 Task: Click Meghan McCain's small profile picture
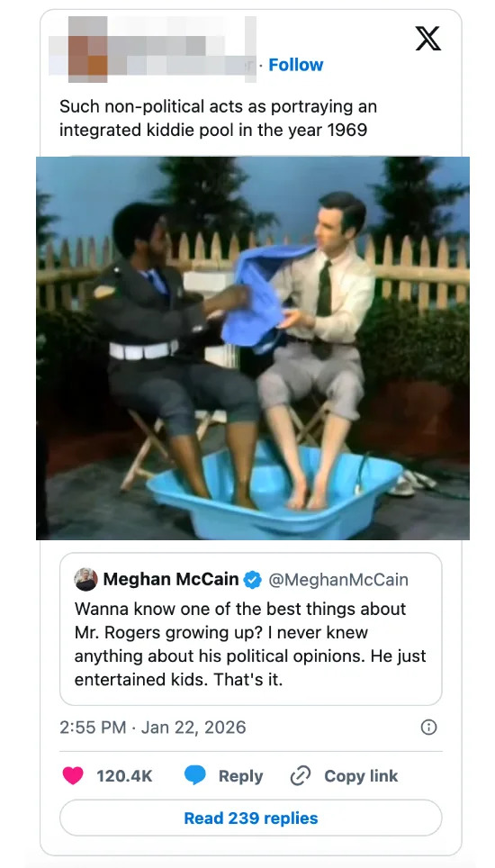[x=86, y=579]
